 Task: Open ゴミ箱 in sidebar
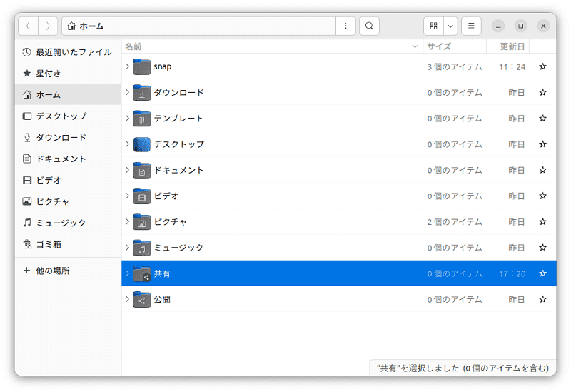pos(68,244)
